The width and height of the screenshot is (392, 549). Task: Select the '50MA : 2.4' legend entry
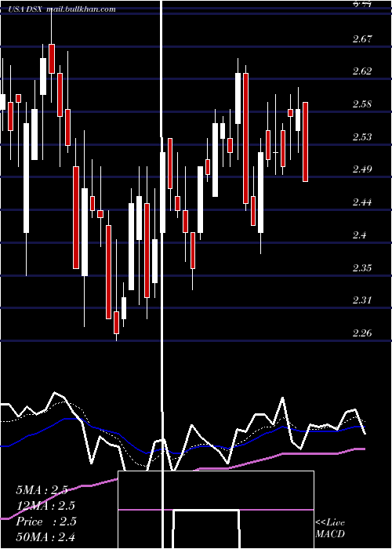pos(45,536)
